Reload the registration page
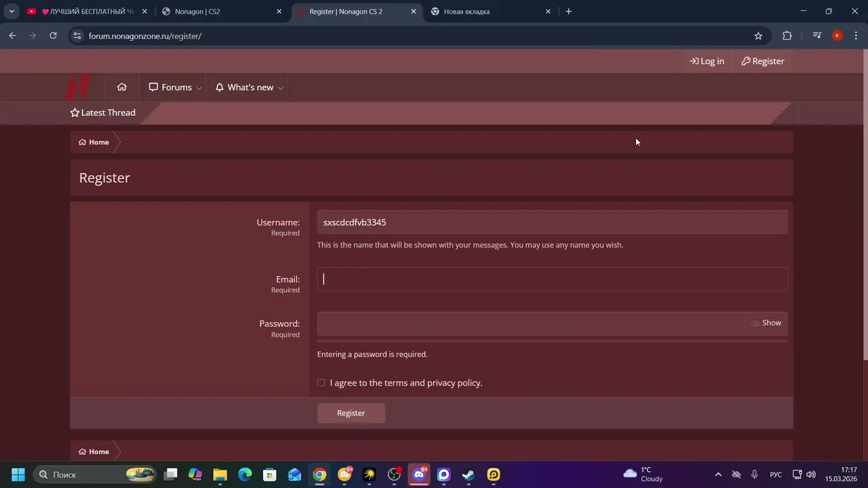Image resolution: width=868 pixels, height=488 pixels. coord(53,36)
